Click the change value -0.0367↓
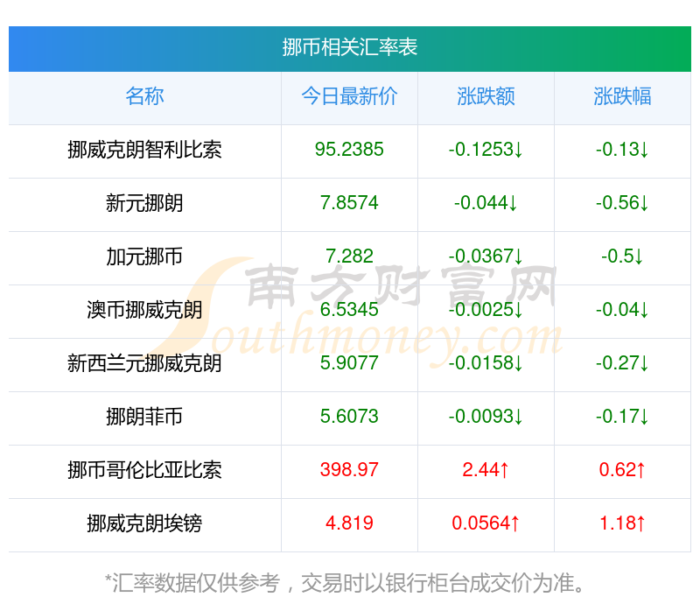The height and width of the screenshot is (611, 700). click(x=486, y=256)
